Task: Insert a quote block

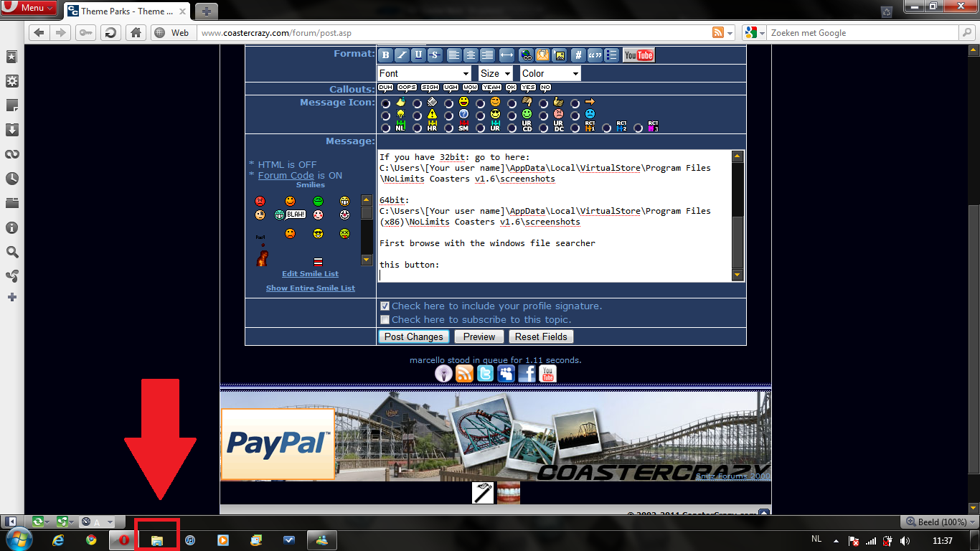Action: [595, 55]
